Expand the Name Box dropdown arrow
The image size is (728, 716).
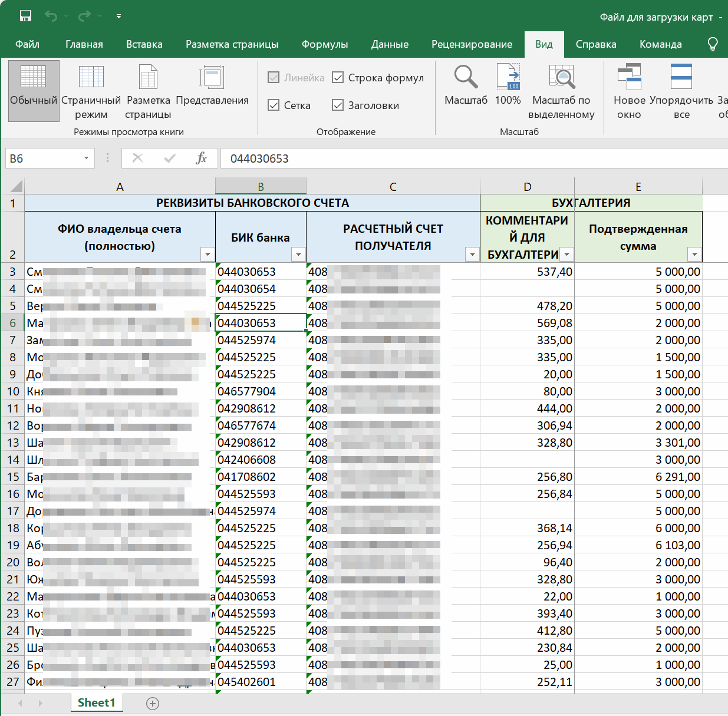click(x=86, y=158)
